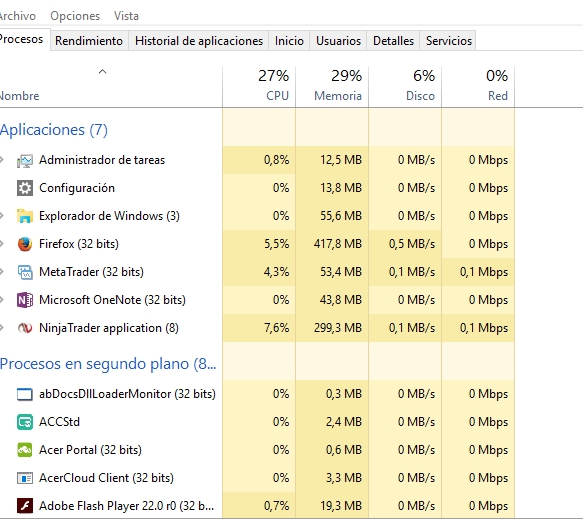Select AcerCloud Client (32 bits) name
583x522 pixels.
(106, 478)
